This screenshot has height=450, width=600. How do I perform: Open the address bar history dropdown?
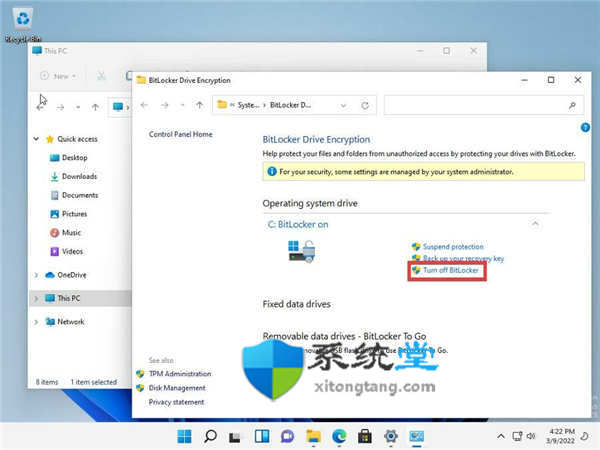click(343, 105)
